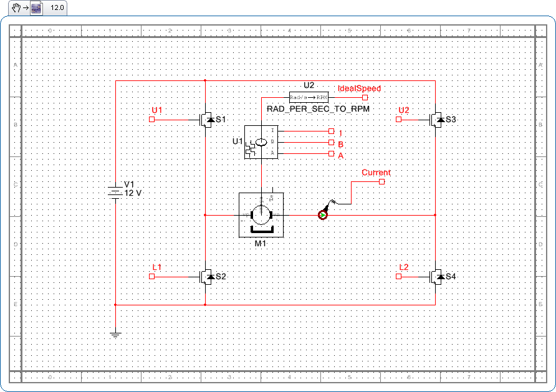Image resolution: width=556 pixels, height=392 pixels.
Task: Click the L2 input connector near S4
Action: point(399,276)
